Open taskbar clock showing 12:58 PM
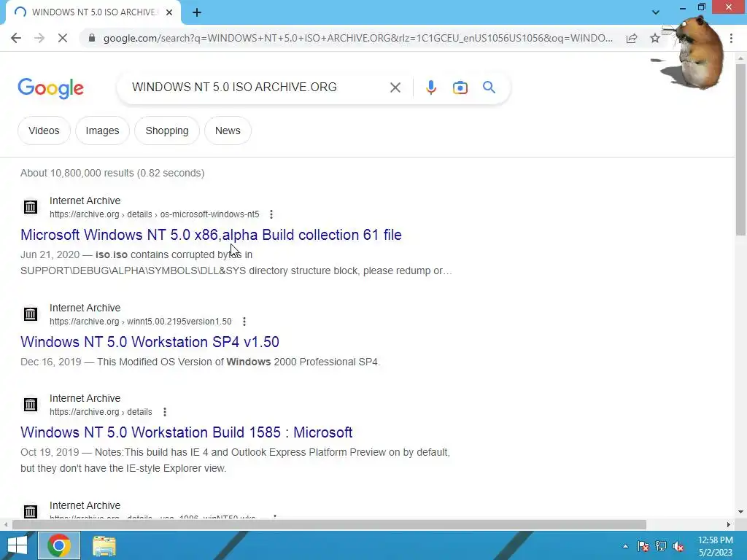This screenshot has height=560, width=747. coord(715,546)
